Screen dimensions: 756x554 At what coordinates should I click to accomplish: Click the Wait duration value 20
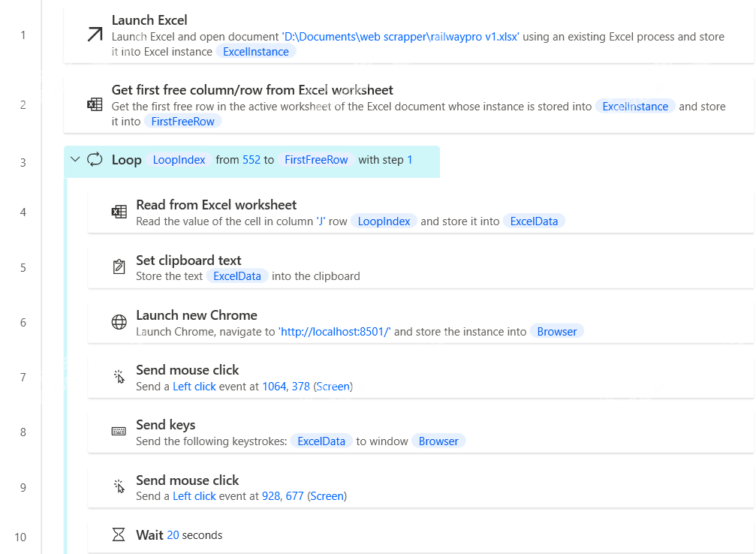173,535
